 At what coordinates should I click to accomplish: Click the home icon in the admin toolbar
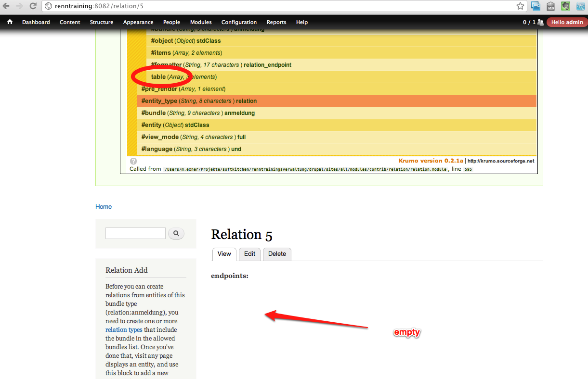point(10,22)
